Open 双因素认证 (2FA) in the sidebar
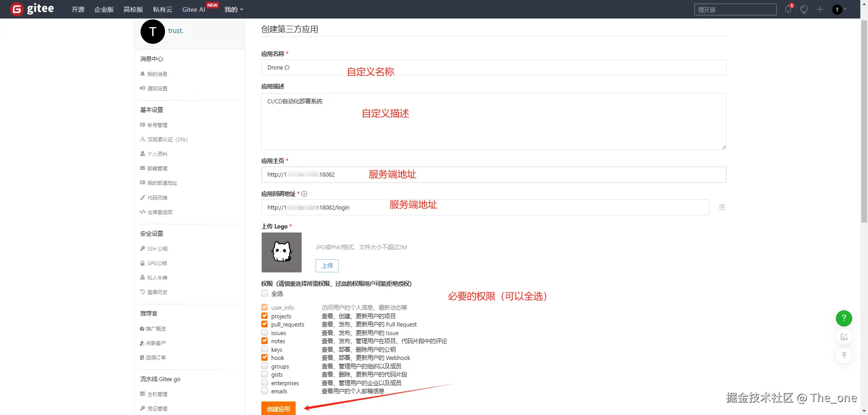 (164, 140)
